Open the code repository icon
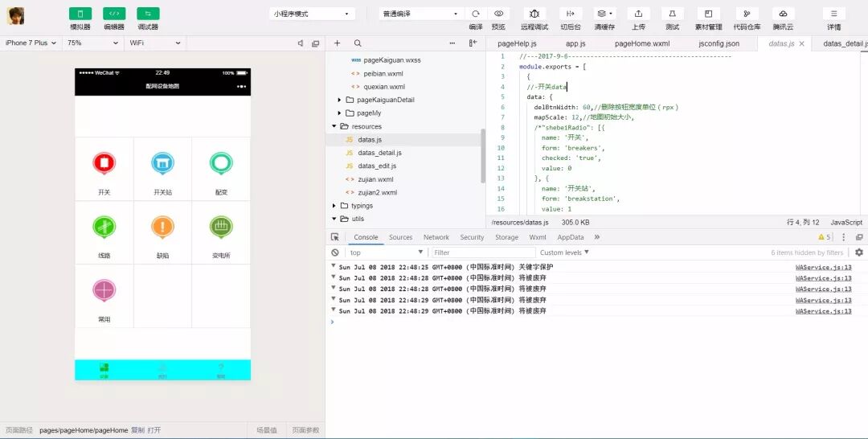The height and width of the screenshot is (439, 868). click(747, 14)
